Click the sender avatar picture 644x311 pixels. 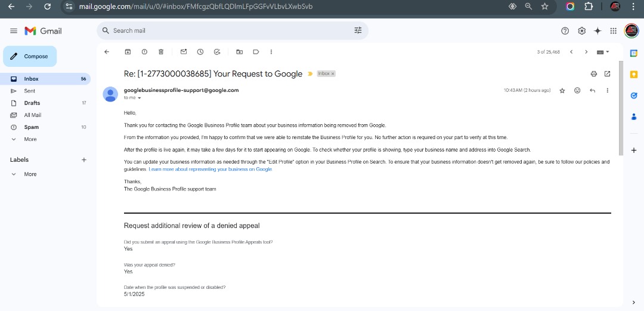[x=110, y=94]
